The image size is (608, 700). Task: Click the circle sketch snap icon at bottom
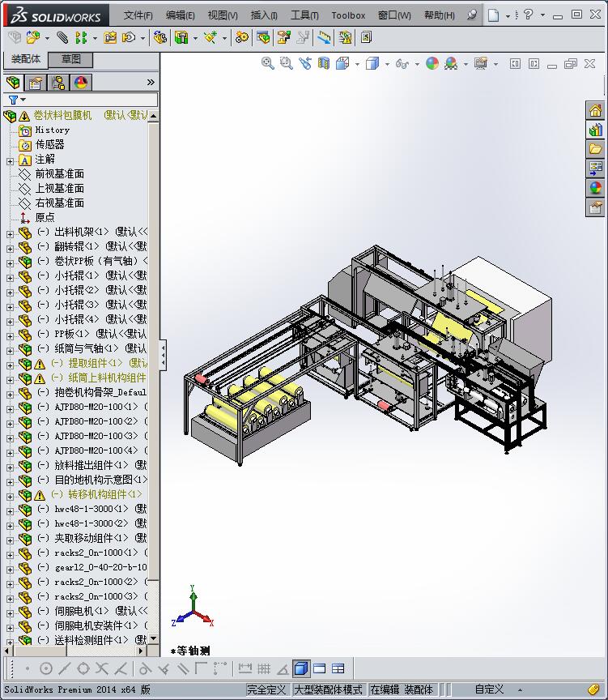pyautogui.click(x=46, y=668)
